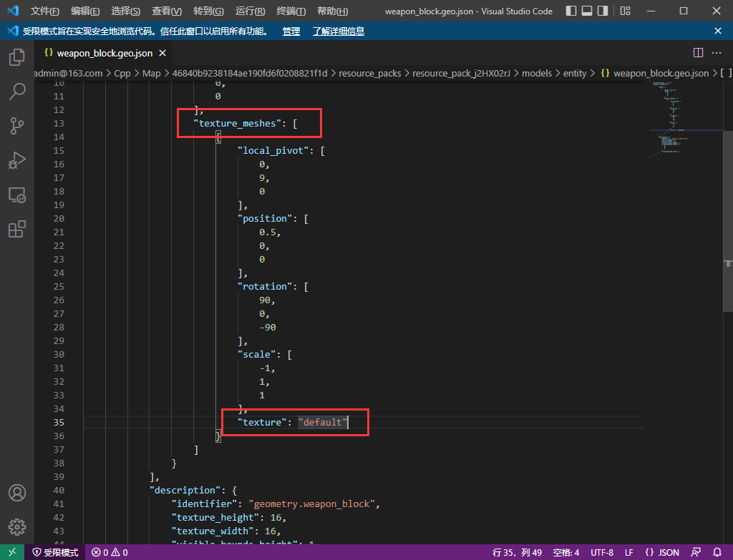
Task: Open notifications bell in status bar
Action: [x=717, y=552]
